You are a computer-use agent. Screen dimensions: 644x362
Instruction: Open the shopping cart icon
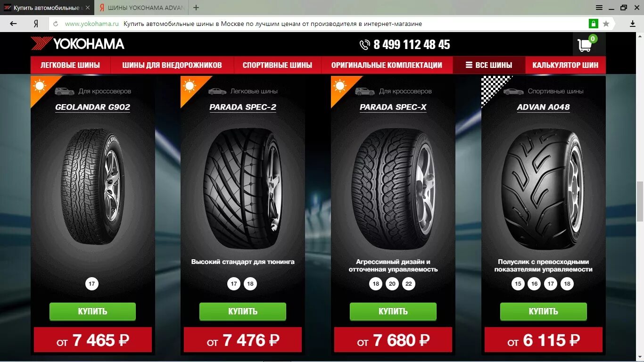click(585, 45)
